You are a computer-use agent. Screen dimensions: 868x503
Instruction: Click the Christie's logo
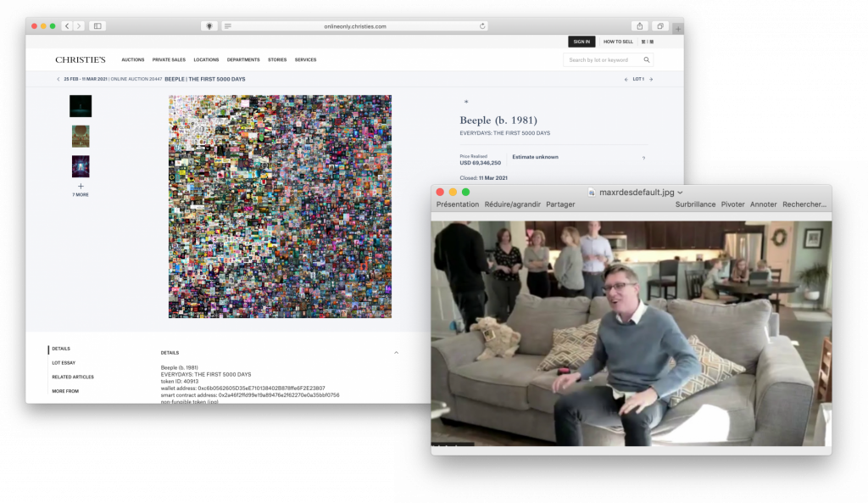[x=81, y=60]
